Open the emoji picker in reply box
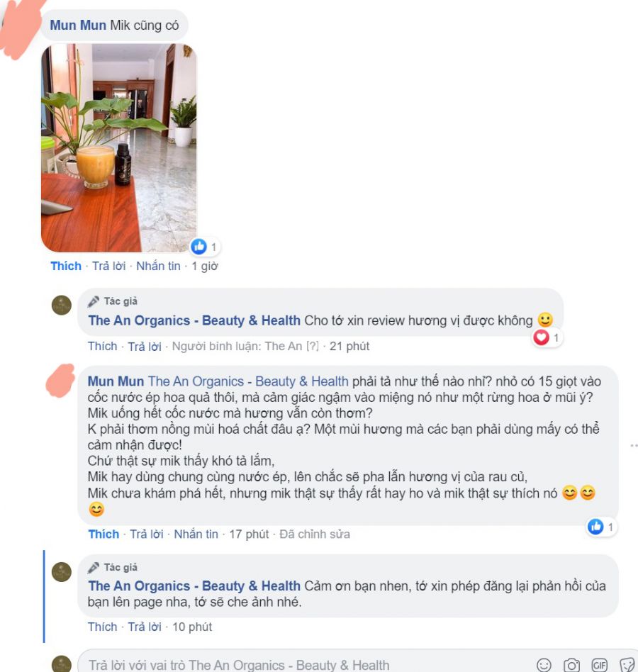 [544, 665]
